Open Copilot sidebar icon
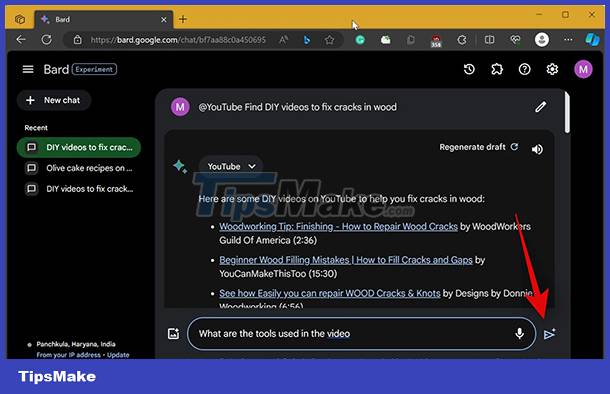This screenshot has width=610, height=394. click(x=592, y=39)
